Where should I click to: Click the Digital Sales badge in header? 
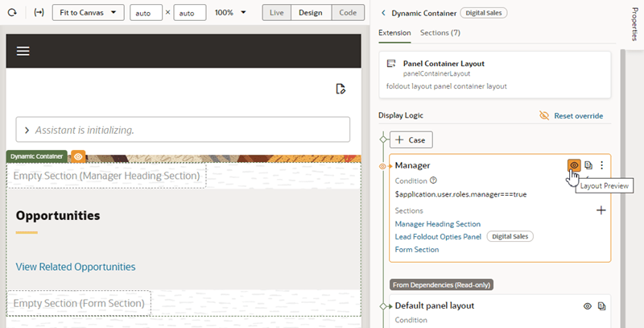(x=484, y=13)
